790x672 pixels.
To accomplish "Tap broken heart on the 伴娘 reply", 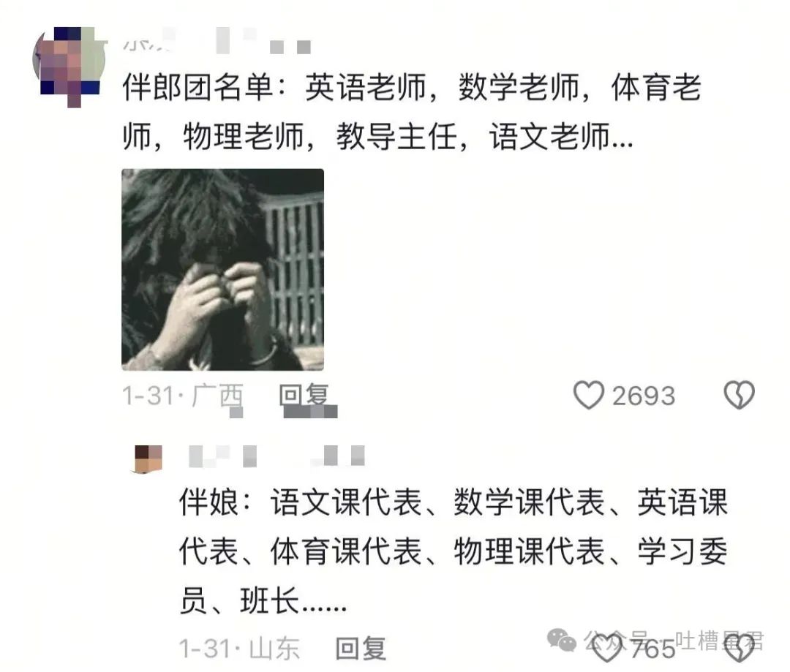I will click(739, 648).
